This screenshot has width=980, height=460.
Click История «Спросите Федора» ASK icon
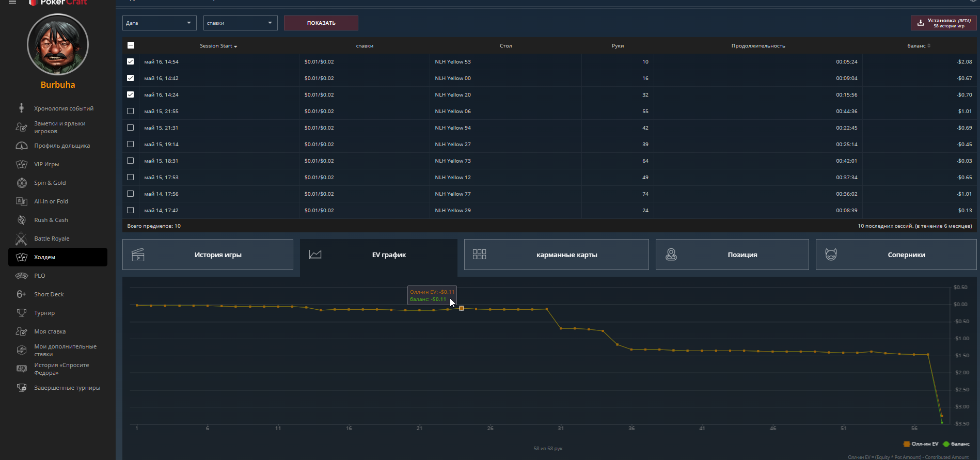21,369
